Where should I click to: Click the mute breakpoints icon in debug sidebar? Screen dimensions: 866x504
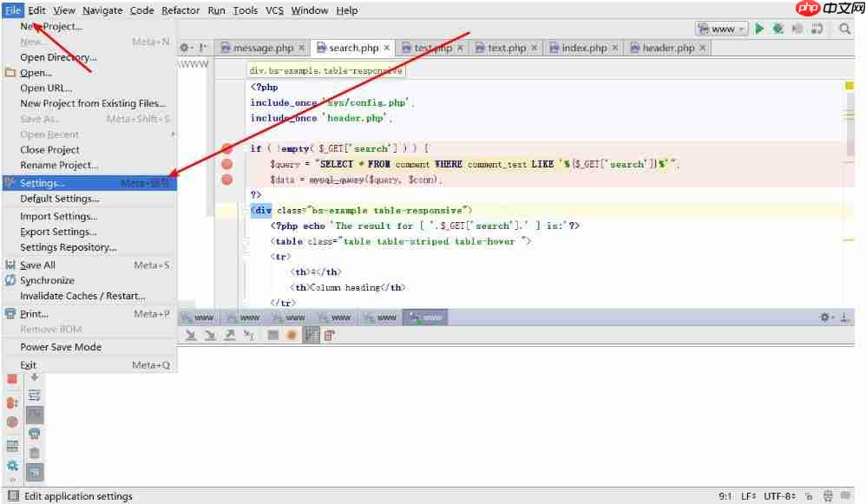[12, 422]
